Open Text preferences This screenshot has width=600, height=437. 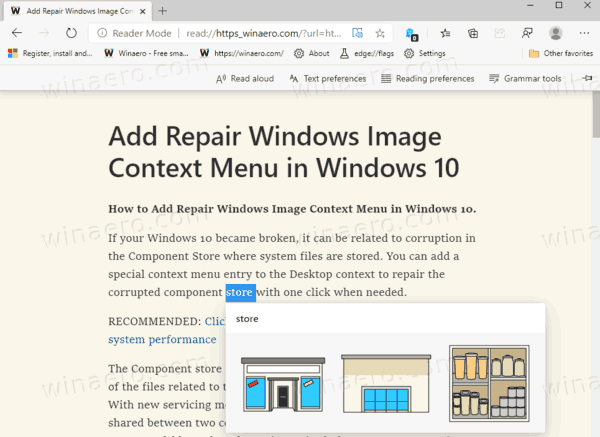(328, 78)
